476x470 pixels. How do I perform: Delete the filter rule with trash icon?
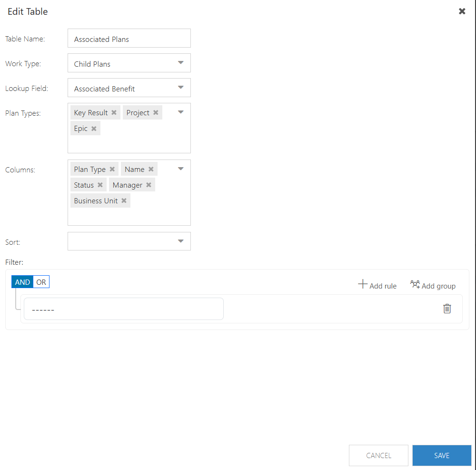pyautogui.click(x=447, y=309)
